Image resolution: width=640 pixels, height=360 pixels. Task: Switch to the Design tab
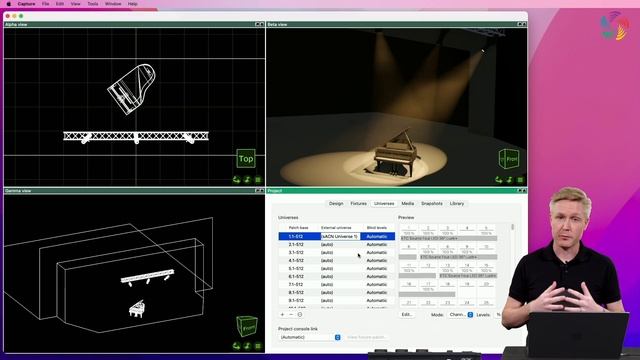pyautogui.click(x=336, y=203)
